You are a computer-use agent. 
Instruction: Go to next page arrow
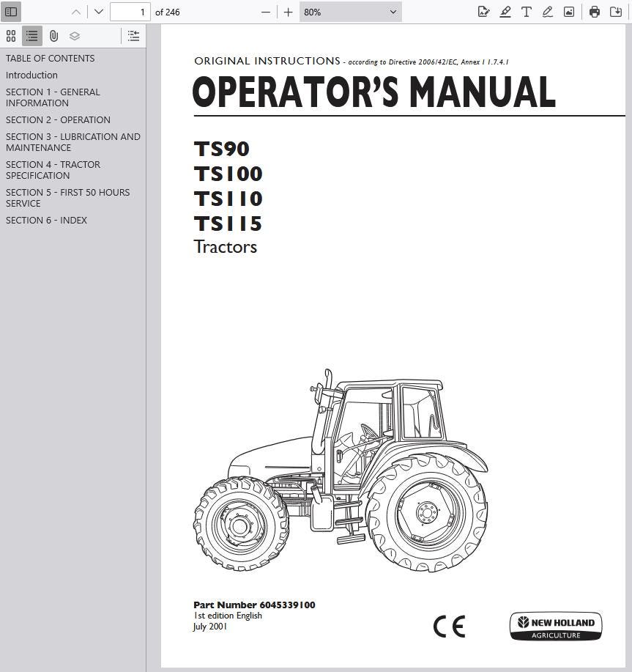98,12
